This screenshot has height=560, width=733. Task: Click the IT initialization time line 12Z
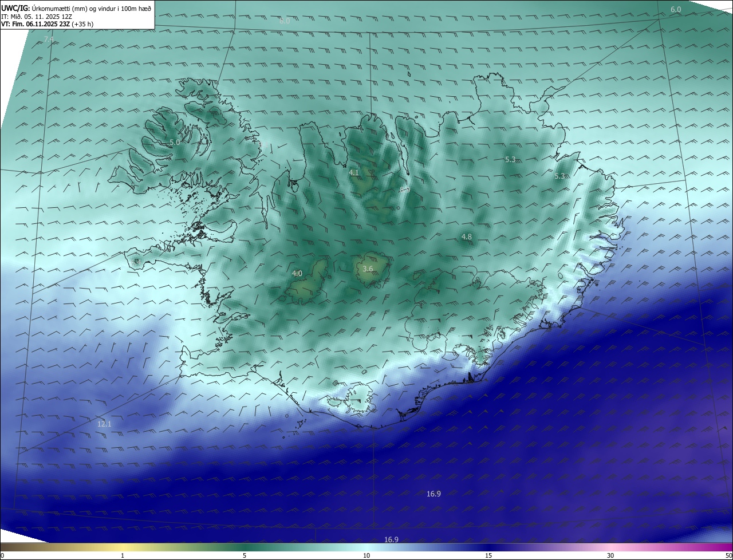[x=37, y=17]
